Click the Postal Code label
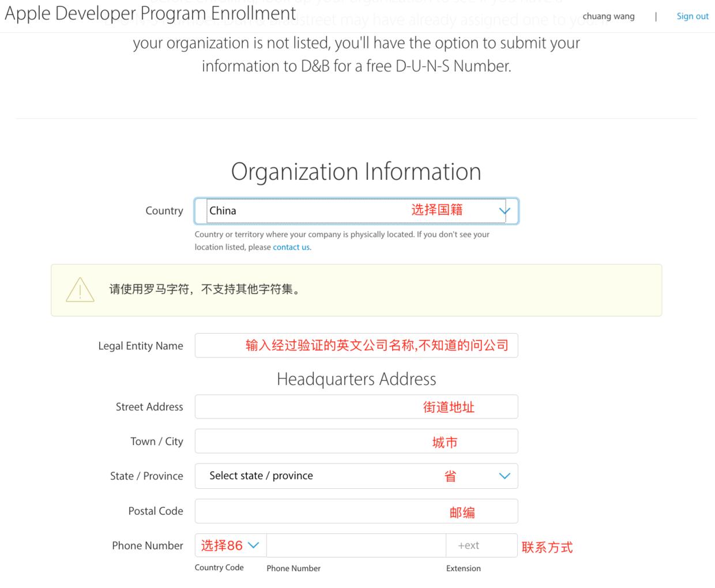This screenshot has width=715, height=588. click(x=156, y=511)
